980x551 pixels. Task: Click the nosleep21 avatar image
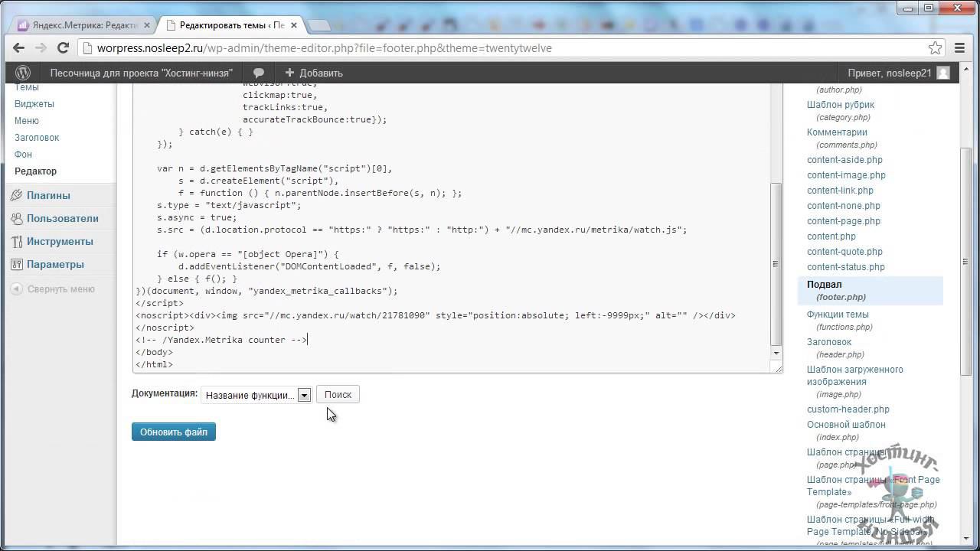pyautogui.click(x=943, y=73)
